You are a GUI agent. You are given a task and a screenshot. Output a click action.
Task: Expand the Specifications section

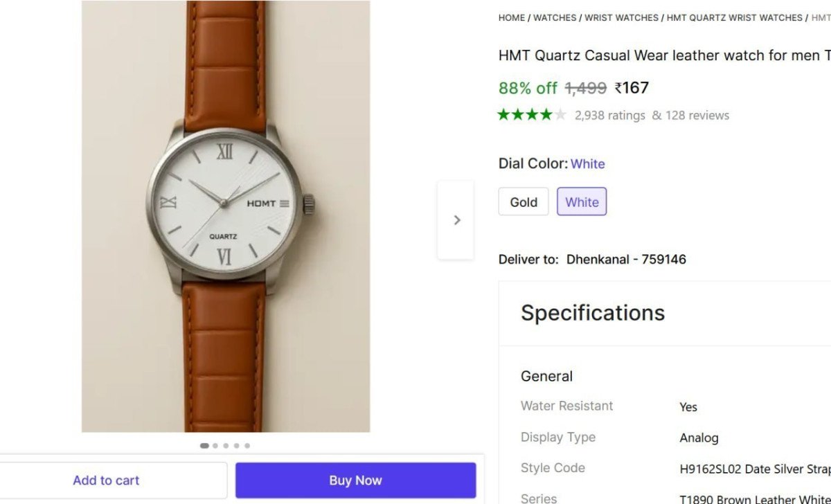tap(592, 313)
